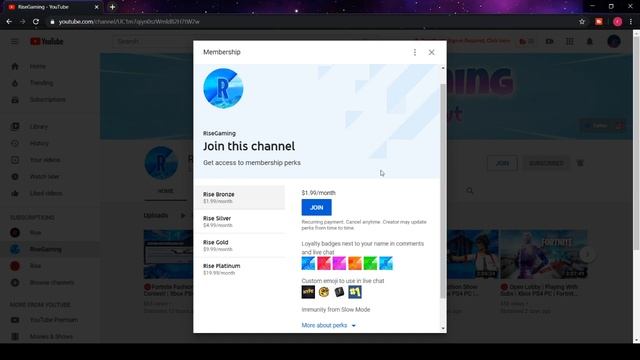Open the HOME channel tab
The width and height of the screenshot is (640, 360).
pyautogui.click(x=166, y=191)
